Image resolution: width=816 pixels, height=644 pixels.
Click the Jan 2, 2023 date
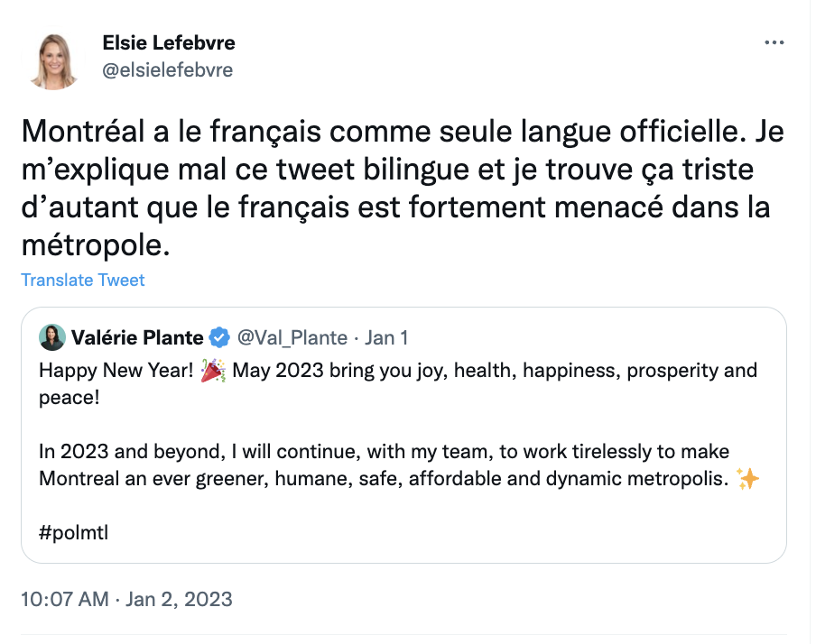179,599
